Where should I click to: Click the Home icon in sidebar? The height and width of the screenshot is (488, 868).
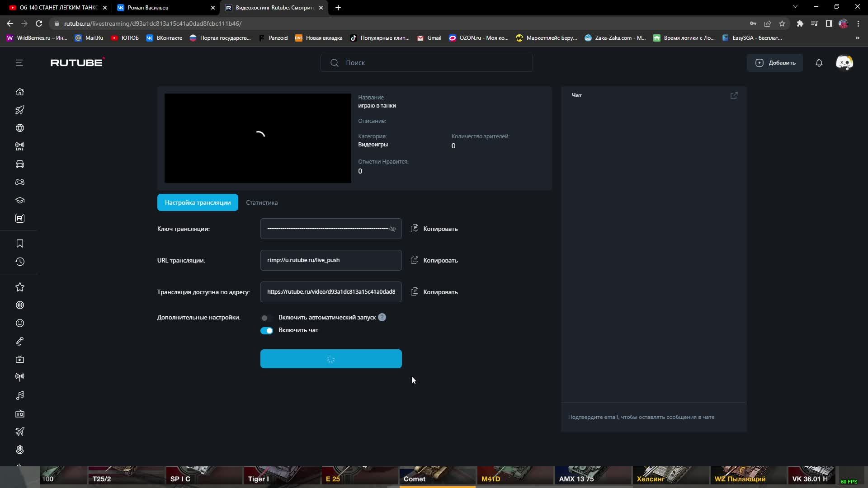20,92
